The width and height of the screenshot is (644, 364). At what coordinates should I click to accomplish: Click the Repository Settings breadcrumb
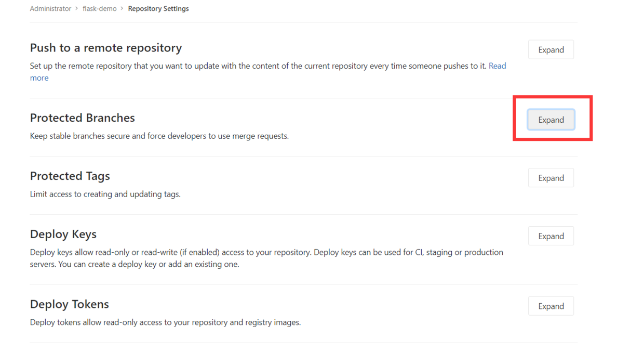pos(158,9)
